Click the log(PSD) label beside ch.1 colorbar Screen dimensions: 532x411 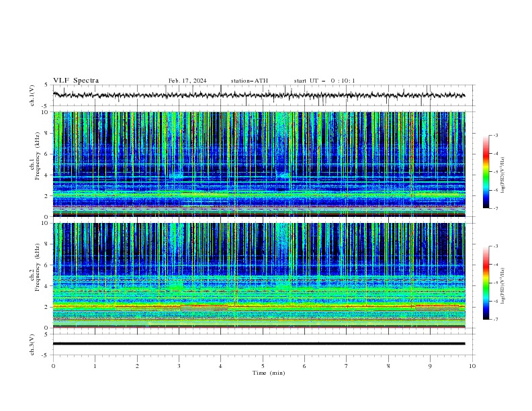[503, 175]
